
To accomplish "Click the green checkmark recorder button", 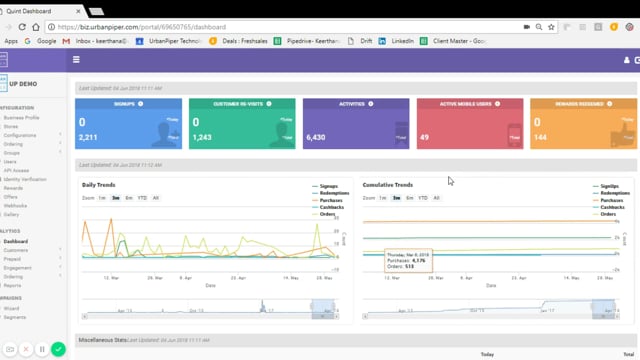I will click(58, 349).
